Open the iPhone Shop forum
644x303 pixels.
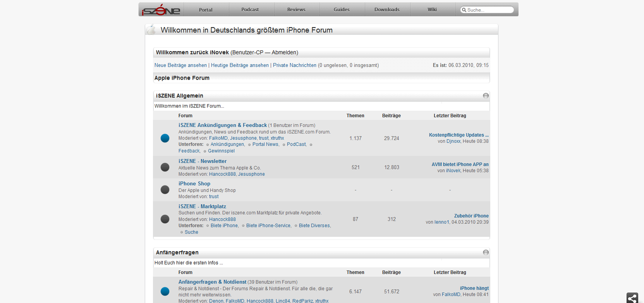pyautogui.click(x=194, y=183)
